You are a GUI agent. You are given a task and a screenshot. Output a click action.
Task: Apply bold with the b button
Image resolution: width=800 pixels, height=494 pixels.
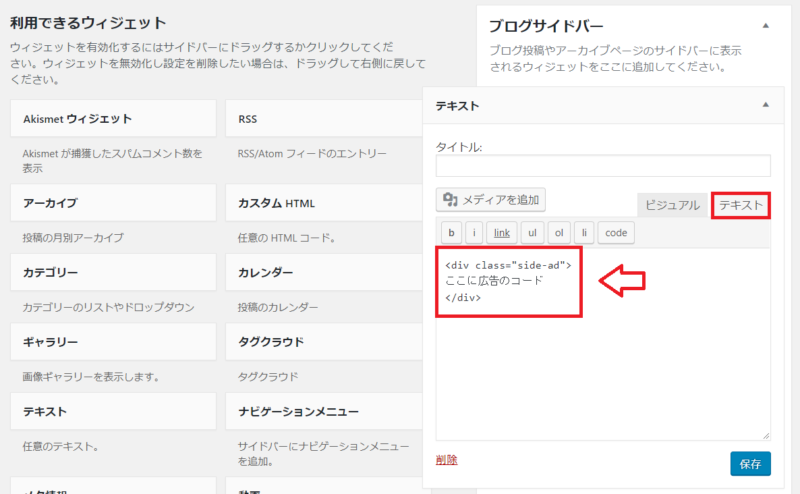point(451,233)
